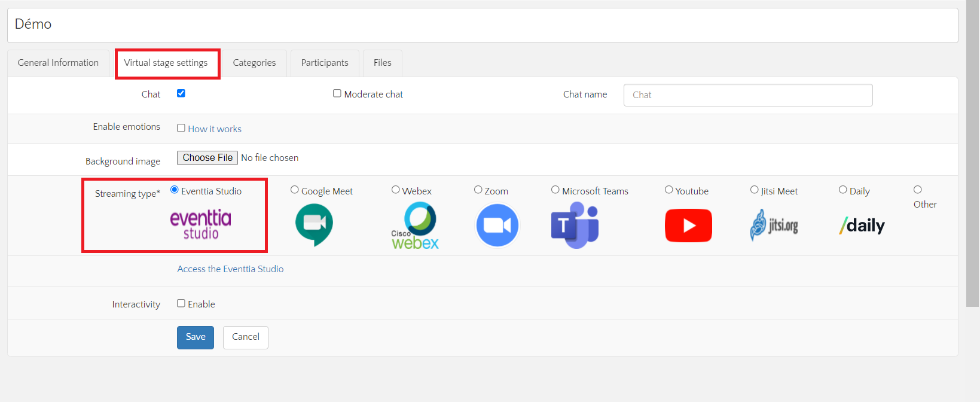Switch to the Participants tab
980x402 pixels.
pyautogui.click(x=325, y=63)
